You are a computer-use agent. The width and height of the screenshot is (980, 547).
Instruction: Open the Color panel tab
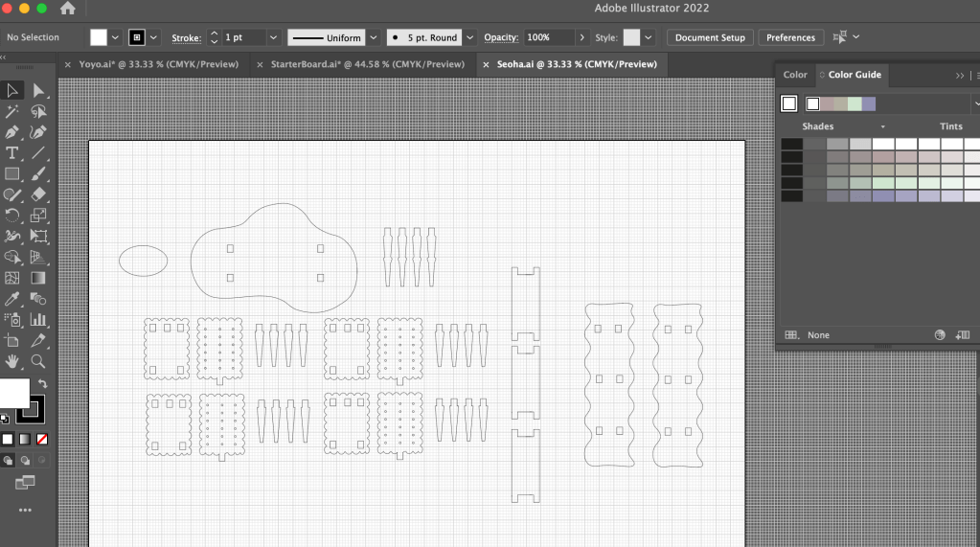point(795,75)
